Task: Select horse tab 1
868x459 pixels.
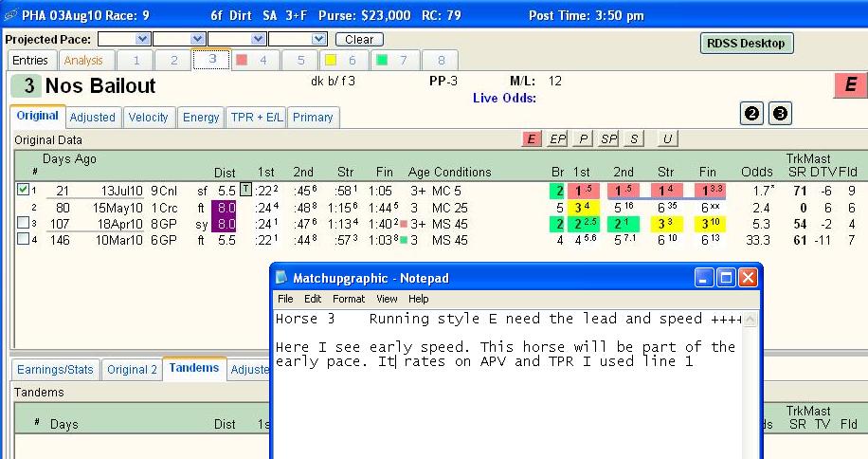Action: [x=136, y=61]
